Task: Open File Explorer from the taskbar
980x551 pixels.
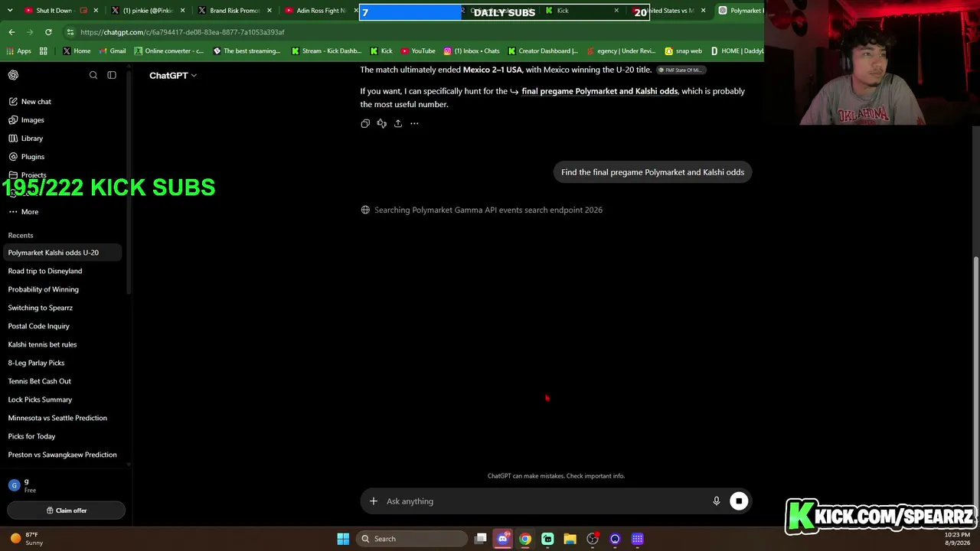Action: (570, 539)
